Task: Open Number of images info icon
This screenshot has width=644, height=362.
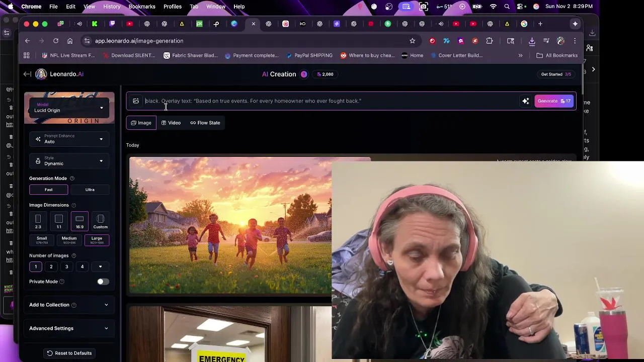Action: click(73, 256)
